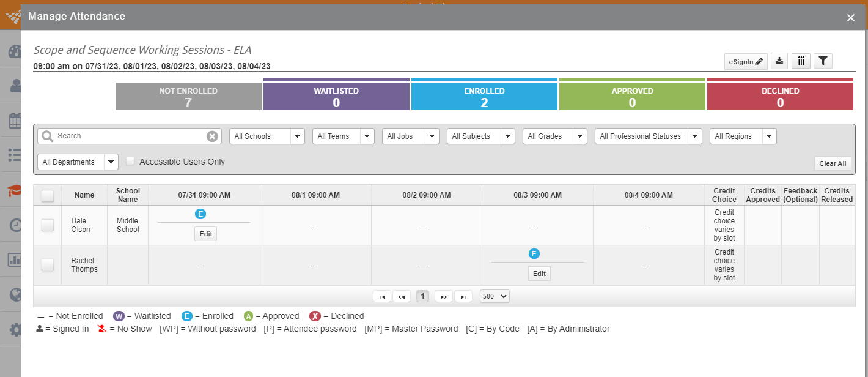
Task: Click the Name column header
Action: (x=84, y=195)
